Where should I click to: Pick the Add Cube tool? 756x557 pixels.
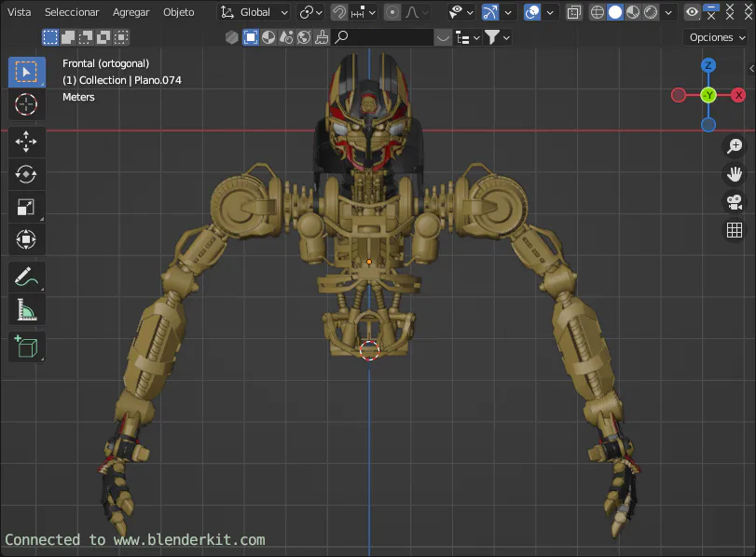[26, 346]
